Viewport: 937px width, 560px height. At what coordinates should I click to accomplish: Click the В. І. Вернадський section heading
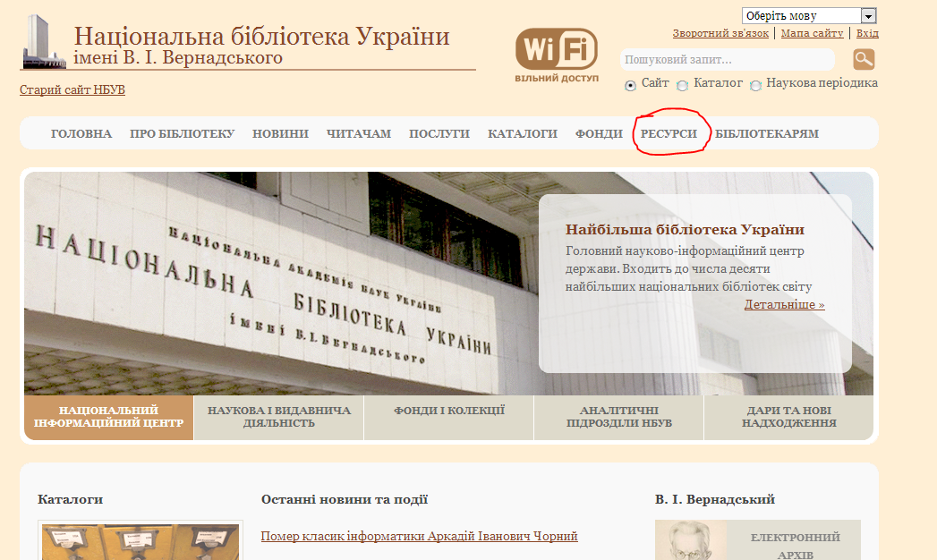click(x=715, y=500)
